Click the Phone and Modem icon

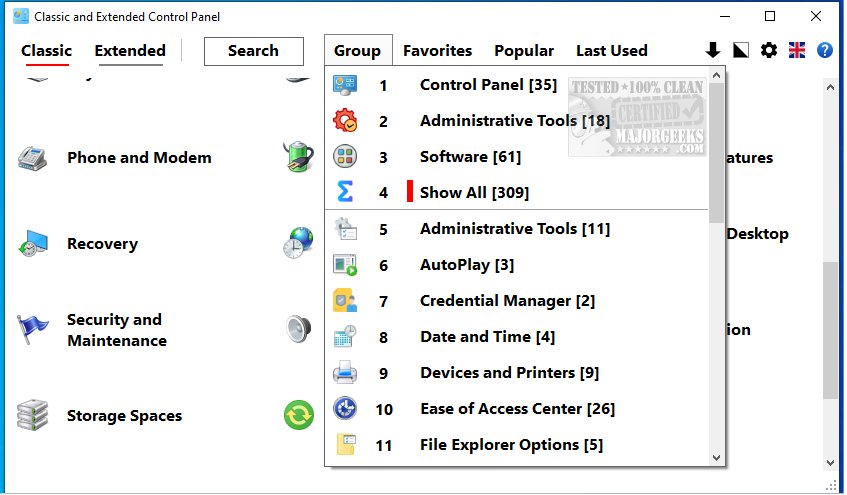tap(33, 158)
